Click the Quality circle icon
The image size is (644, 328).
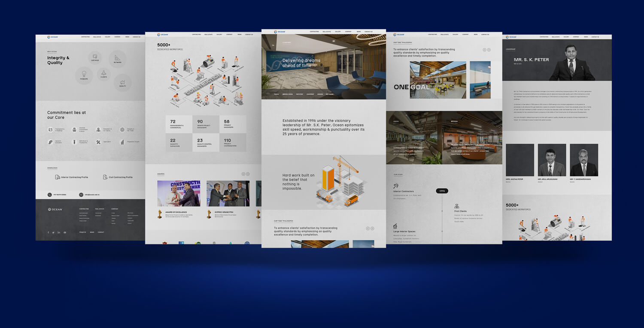122,82
